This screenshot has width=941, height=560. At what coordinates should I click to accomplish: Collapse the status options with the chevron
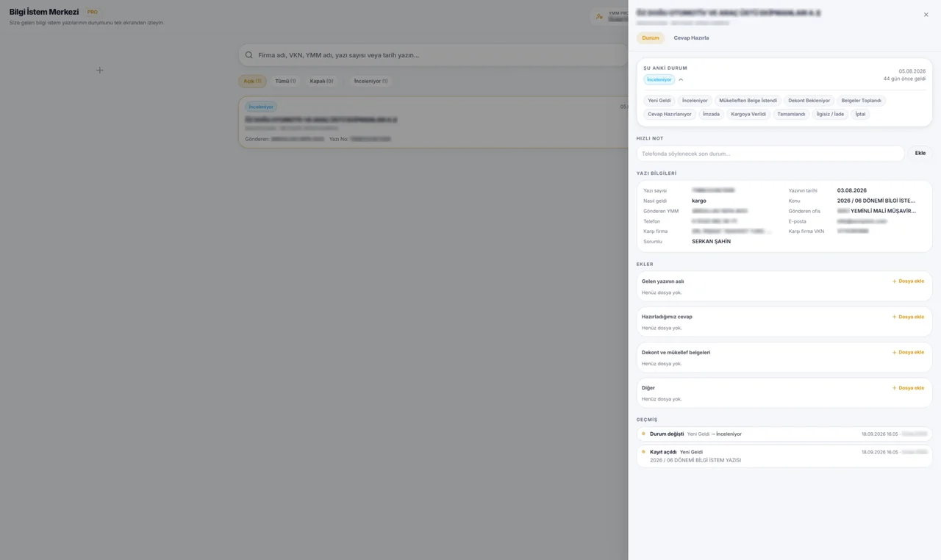click(x=681, y=79)
